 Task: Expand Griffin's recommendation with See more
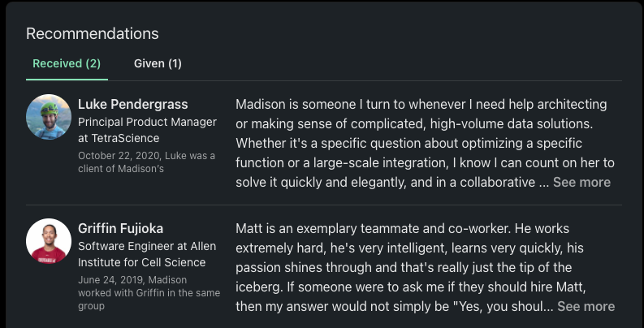pos(586,307)
